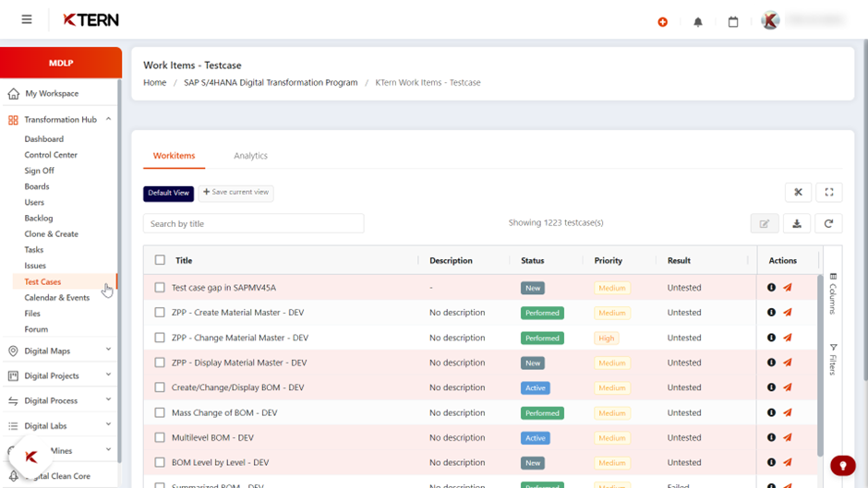Click the download testcases icon
868x488 pixels.
797,223
